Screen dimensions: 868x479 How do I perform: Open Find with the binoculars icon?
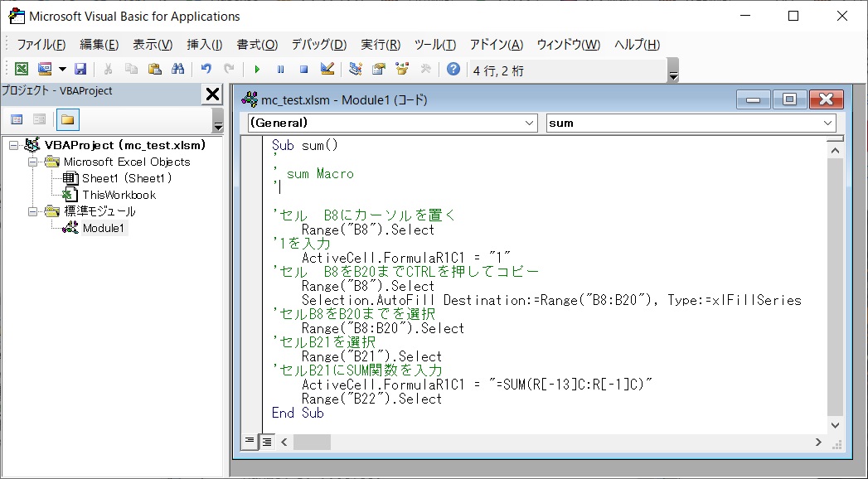[177, 69]
